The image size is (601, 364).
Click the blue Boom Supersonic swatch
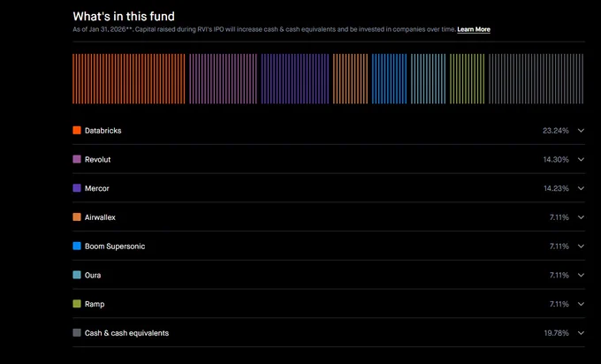[77, 246]
